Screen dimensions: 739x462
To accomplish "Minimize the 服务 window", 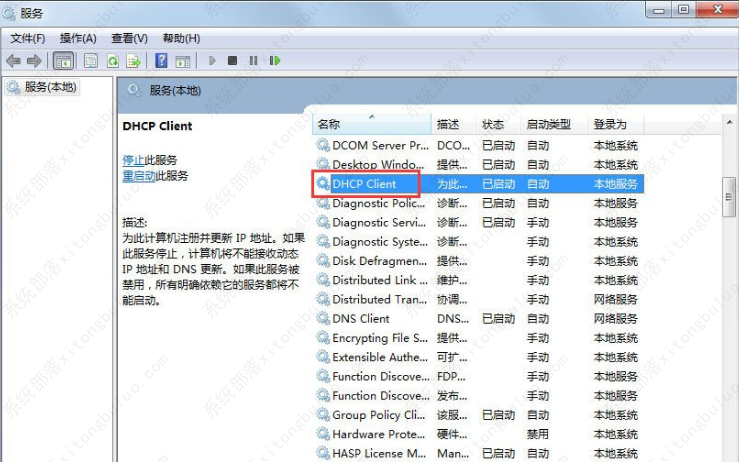I will click(659, 10).
